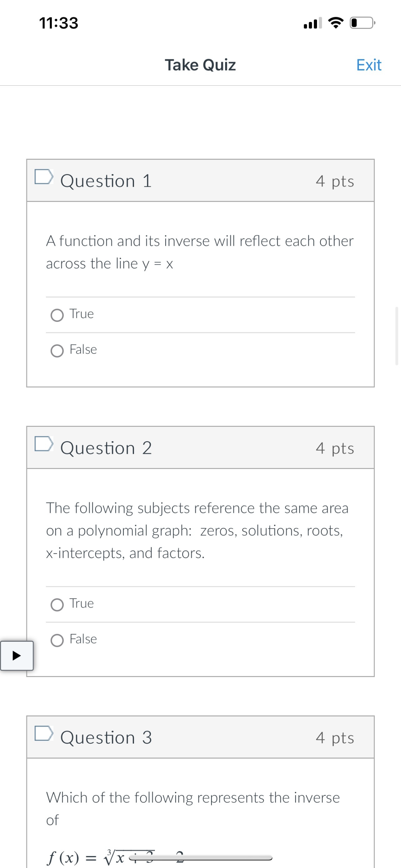Tap the play arrow button on the left edge
401x868 pixels.
pyautogui.click(x=17, y=655)
